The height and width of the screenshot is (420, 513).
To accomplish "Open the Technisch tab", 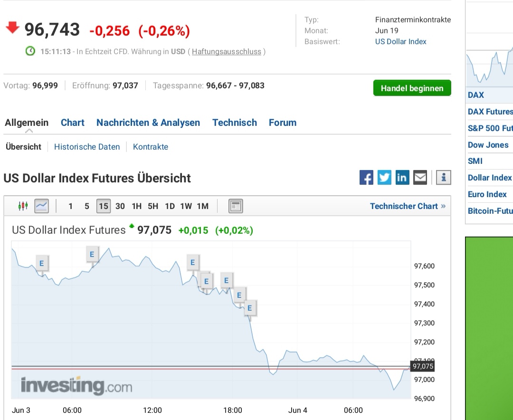I will point(235,123).
